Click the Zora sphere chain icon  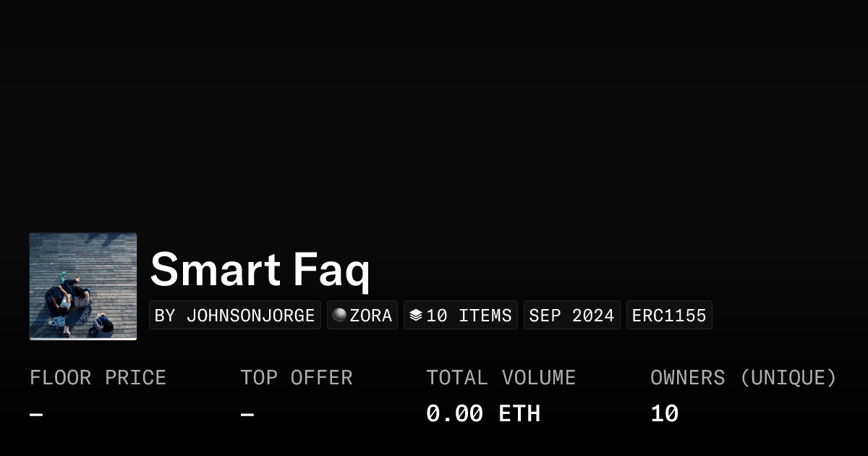(x=339, y=315)
